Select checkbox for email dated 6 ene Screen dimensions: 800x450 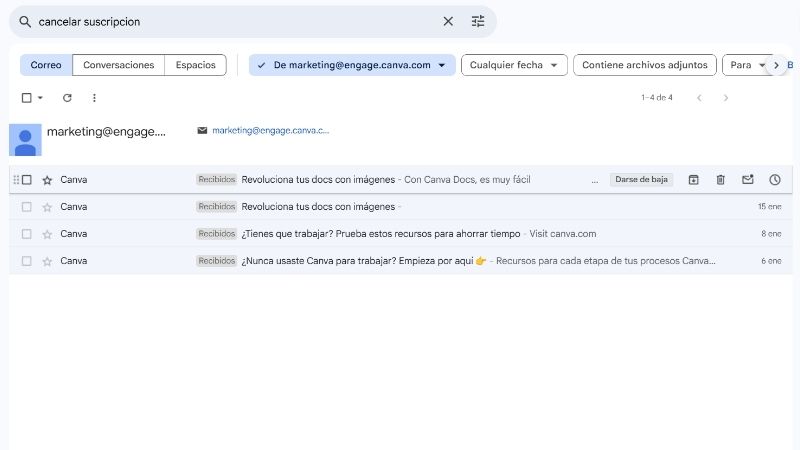tap(27, 261)
